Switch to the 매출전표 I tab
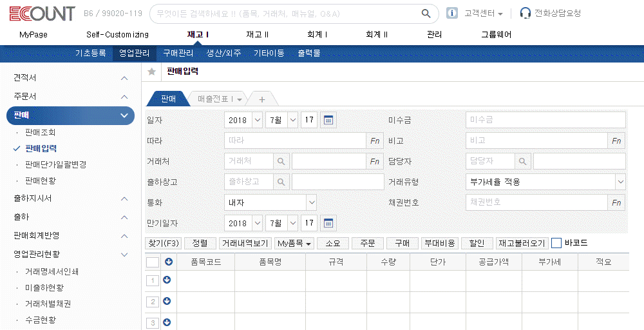 pos(217,99)
